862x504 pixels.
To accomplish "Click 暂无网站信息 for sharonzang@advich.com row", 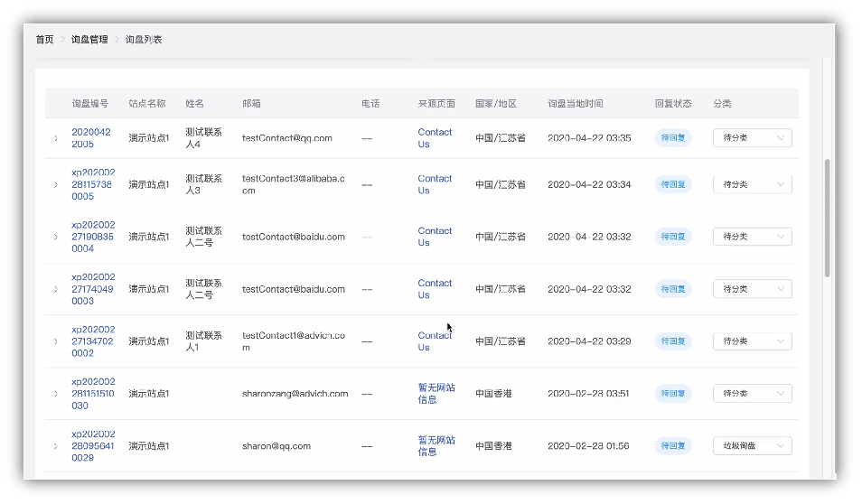I will [436, 394].
